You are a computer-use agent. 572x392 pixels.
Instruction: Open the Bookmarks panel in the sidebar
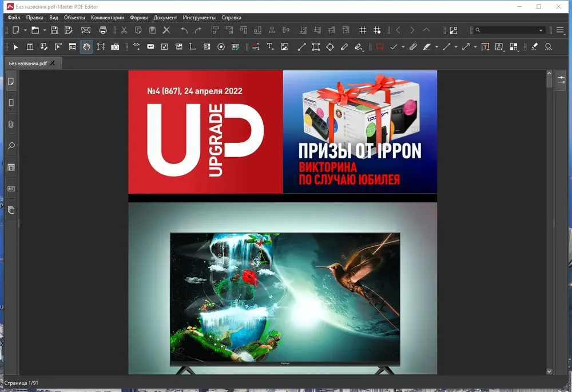11,103
